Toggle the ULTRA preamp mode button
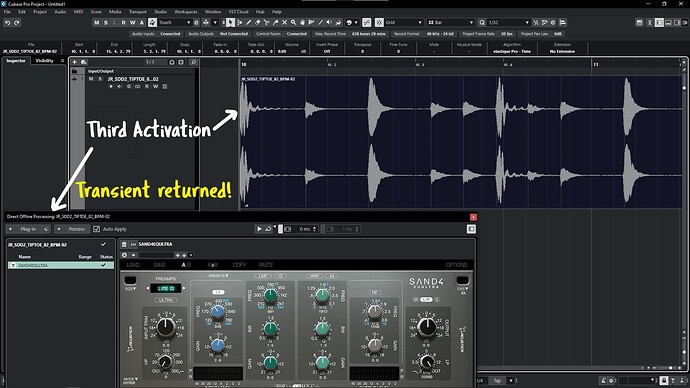Image resolution: width=690 pixels, height=388 pixels. 166,300
